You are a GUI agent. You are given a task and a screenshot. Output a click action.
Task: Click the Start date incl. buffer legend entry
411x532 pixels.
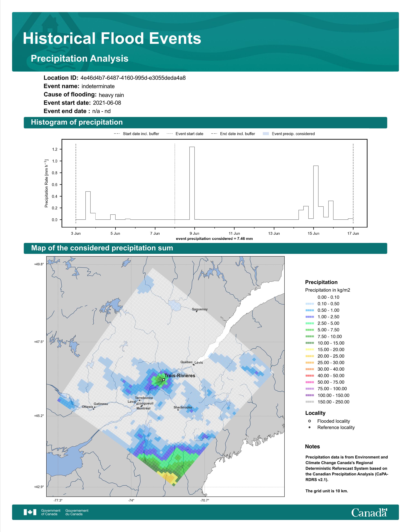pyautogui.click(x=136, y=134)
